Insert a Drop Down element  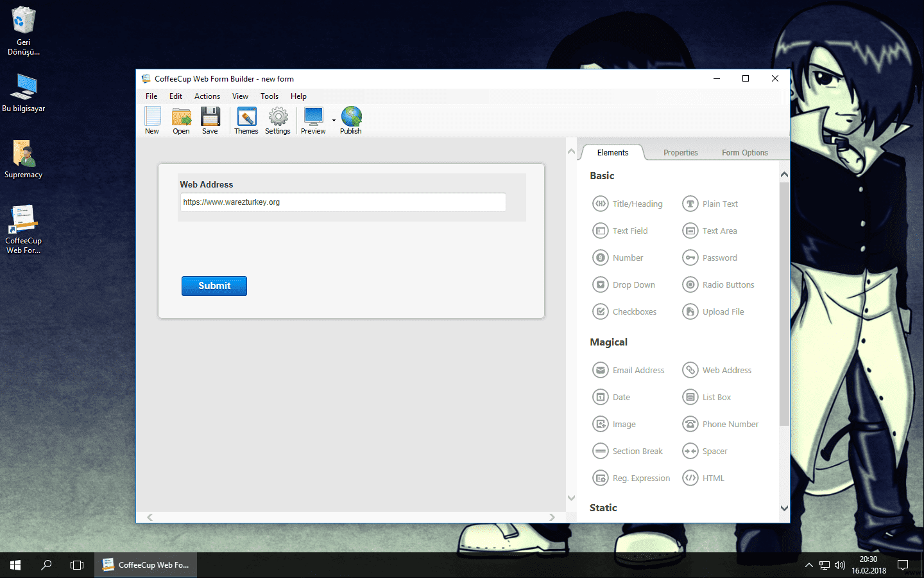pos(624,285)
